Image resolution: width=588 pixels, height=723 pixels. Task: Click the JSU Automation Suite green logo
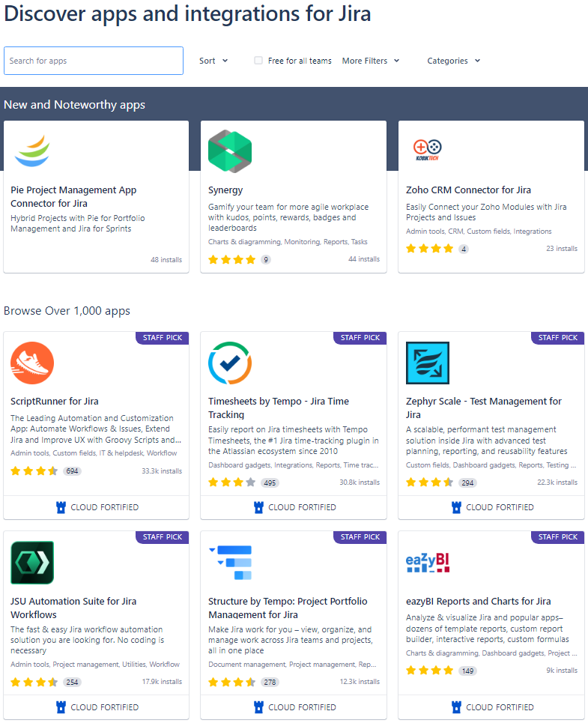(32, 563)
